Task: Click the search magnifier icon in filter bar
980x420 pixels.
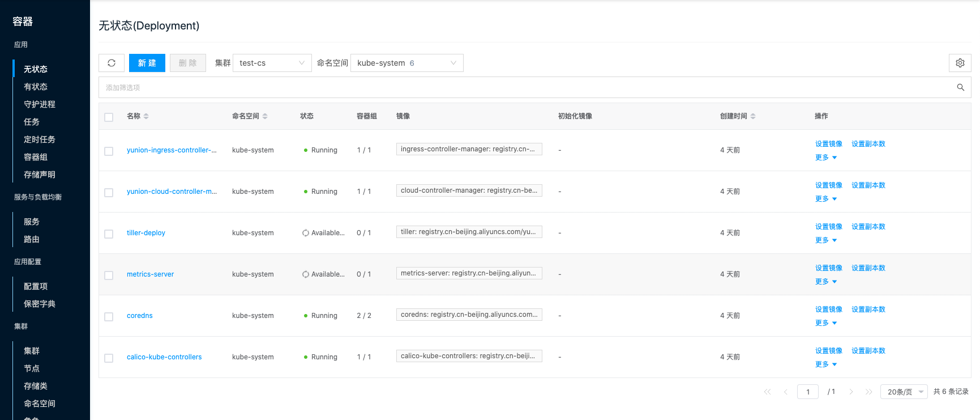Action: click(960, 87)
